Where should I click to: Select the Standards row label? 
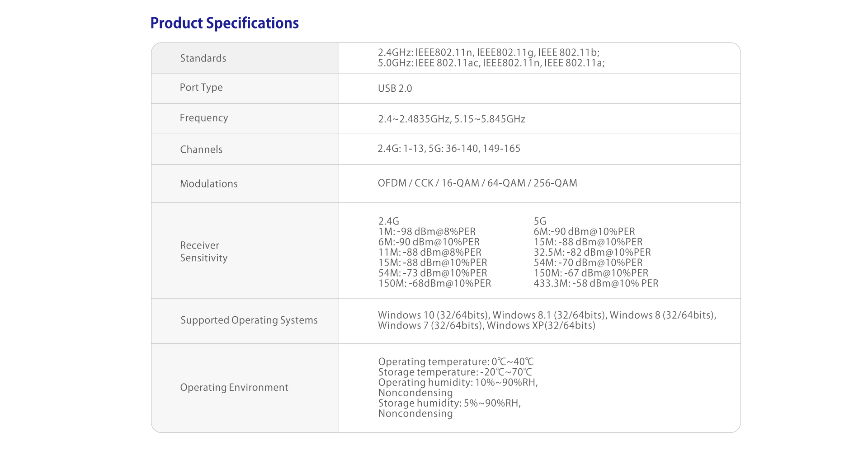point(203,58)
